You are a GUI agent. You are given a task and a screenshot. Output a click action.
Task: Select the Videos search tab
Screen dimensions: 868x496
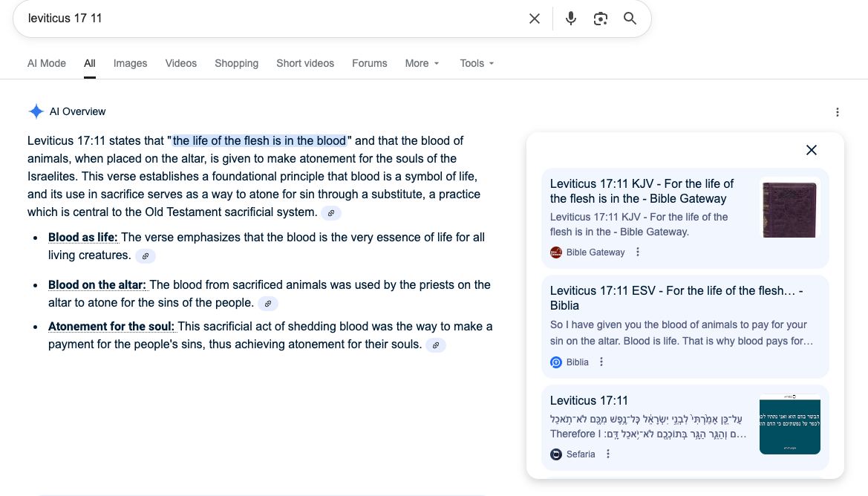pyautogui.click(x=180, y=63)
